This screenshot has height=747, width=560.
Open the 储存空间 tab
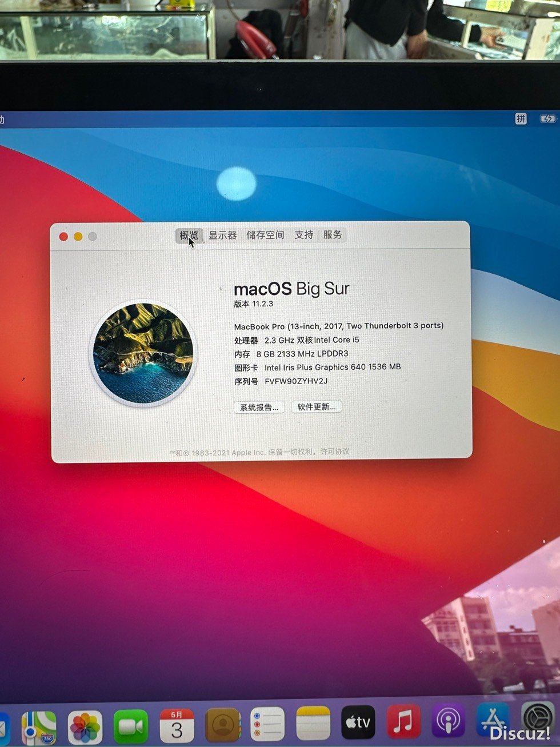[265, 235]
